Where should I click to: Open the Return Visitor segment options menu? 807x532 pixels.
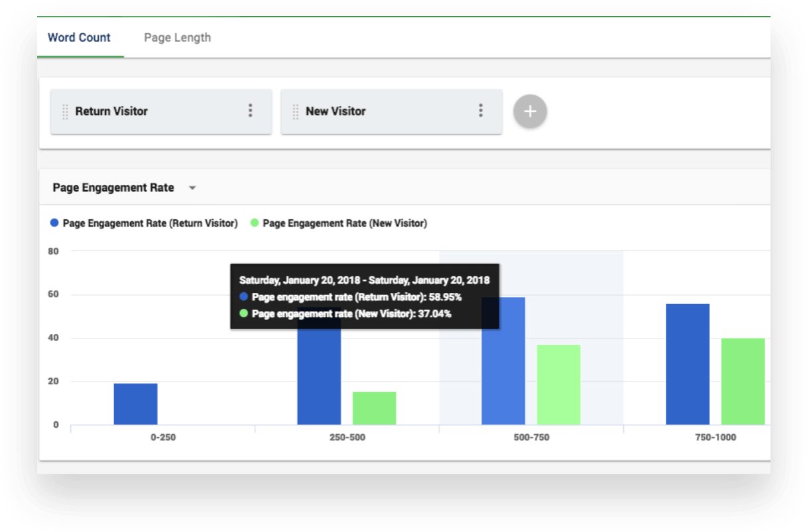point(251,111)
